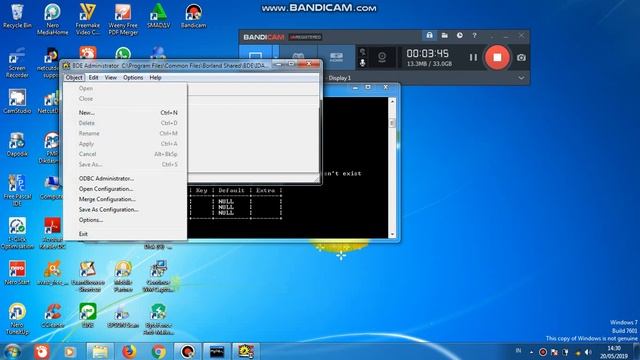Open 1-Click Optimization desktop icon

point(17,233)
